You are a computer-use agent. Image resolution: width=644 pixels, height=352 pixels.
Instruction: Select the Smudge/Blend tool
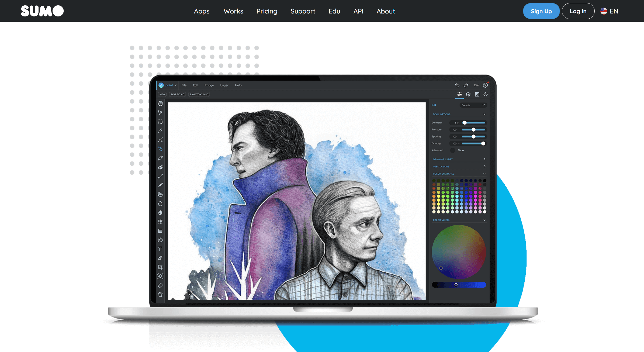point(161,194)
